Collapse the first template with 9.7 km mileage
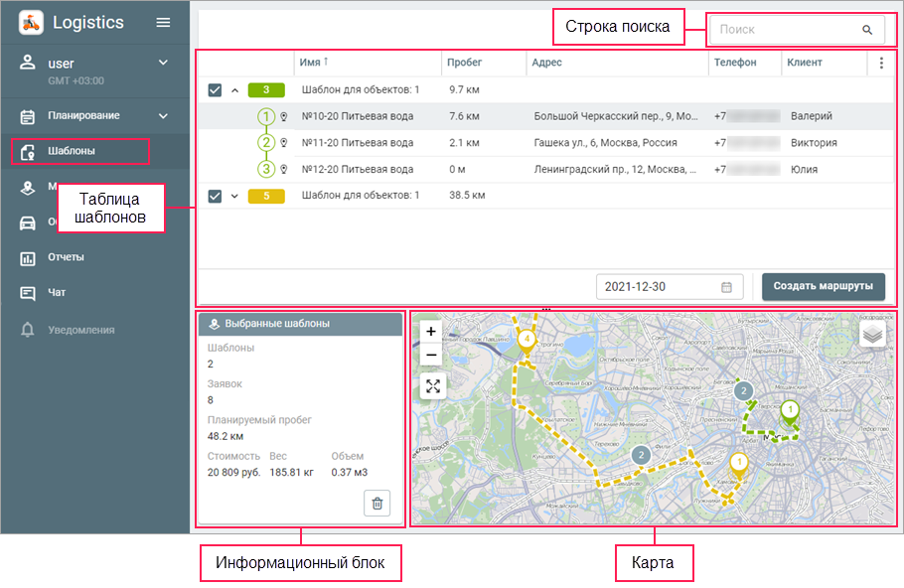904x588 pixels. 235,90
